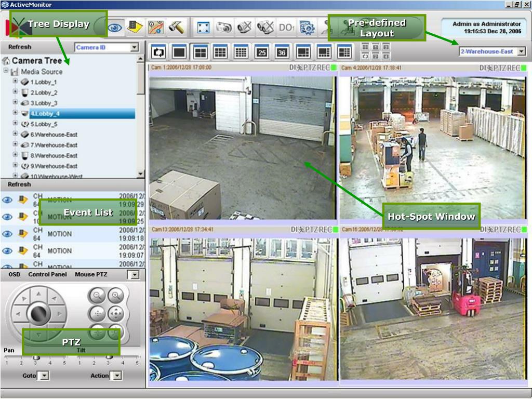
Task: Click PTZ zoom in magnifier button
Action: coord(116,296)
